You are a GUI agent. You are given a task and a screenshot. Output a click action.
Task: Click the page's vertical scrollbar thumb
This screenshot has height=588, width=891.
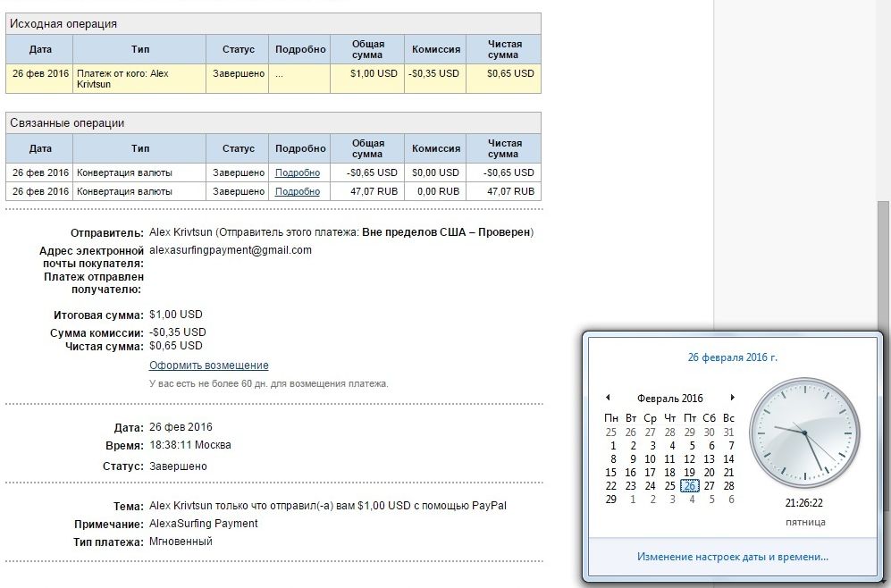point(883,268)
